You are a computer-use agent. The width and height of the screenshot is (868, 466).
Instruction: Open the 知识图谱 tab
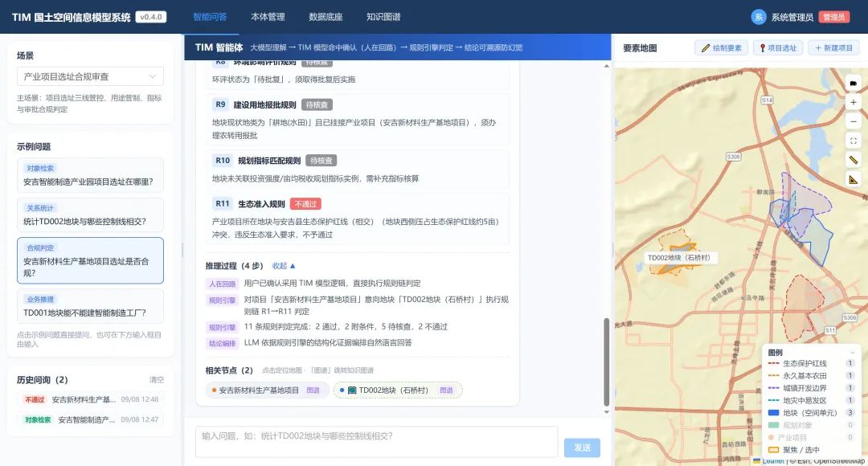click(x=383, y=17)
